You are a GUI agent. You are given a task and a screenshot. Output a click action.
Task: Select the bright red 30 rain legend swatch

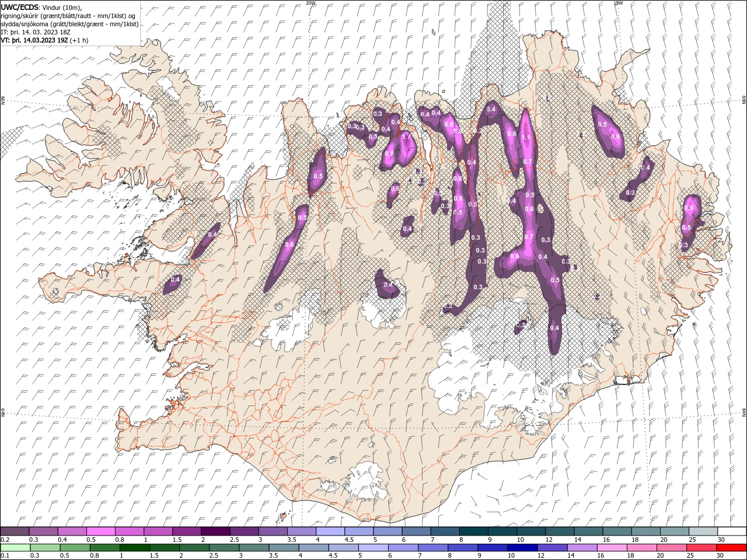coord(731,548)
